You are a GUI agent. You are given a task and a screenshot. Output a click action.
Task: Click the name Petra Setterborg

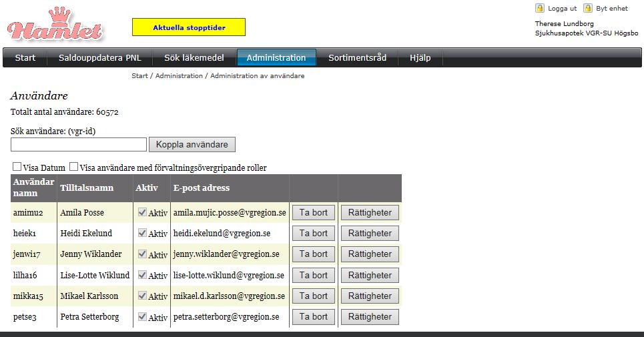[x=89, y=317]
